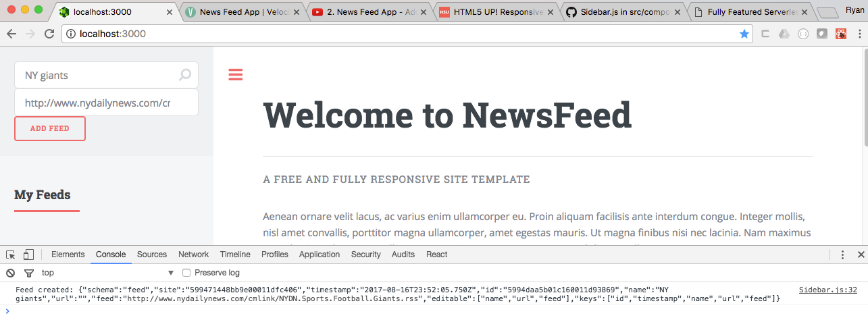Click the search magnifier in NY giants field
Screen dimensions: 868x320
[x=184, y=75]
